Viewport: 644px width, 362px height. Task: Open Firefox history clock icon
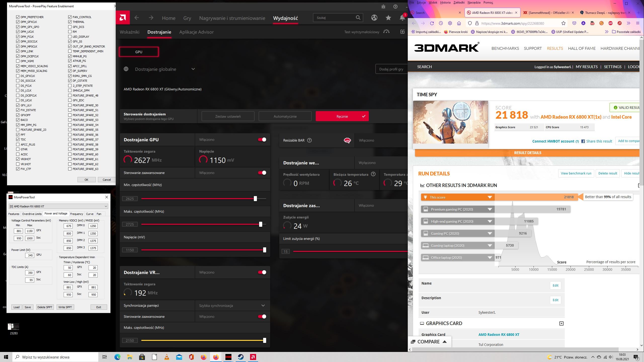441,23
